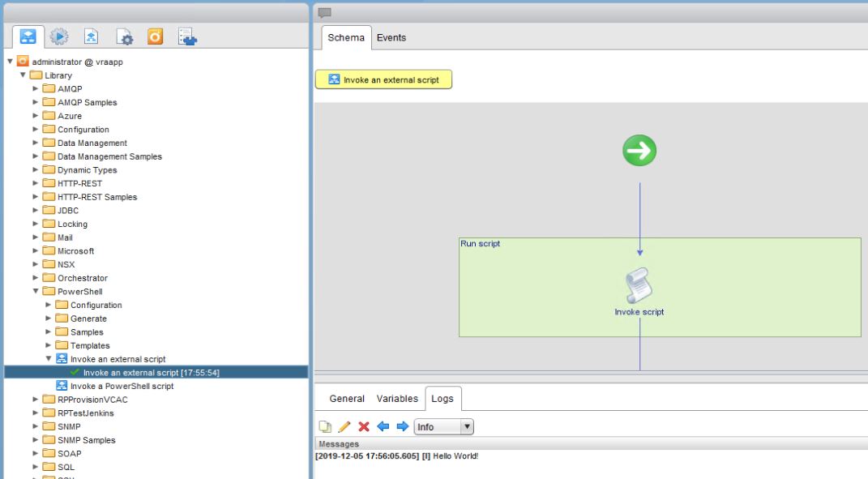Clear logs with the red X icon
868x479 pixels.
(363, 426)
